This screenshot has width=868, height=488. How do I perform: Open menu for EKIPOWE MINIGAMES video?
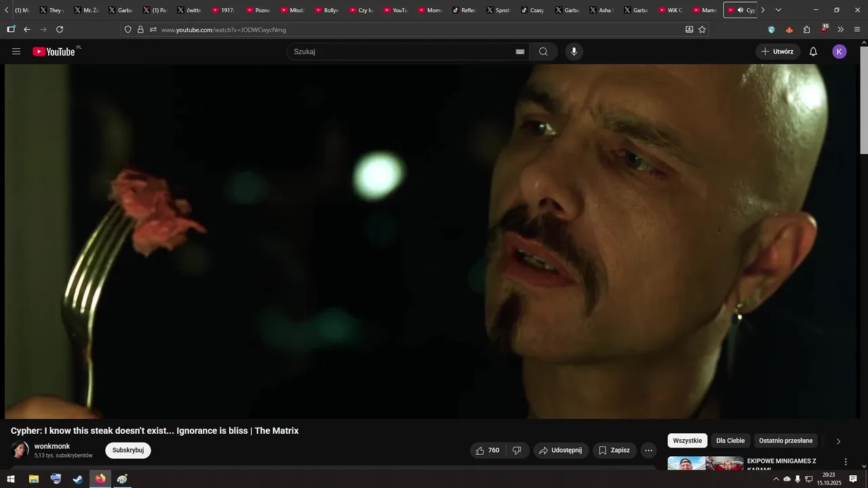tap(846, 462)
